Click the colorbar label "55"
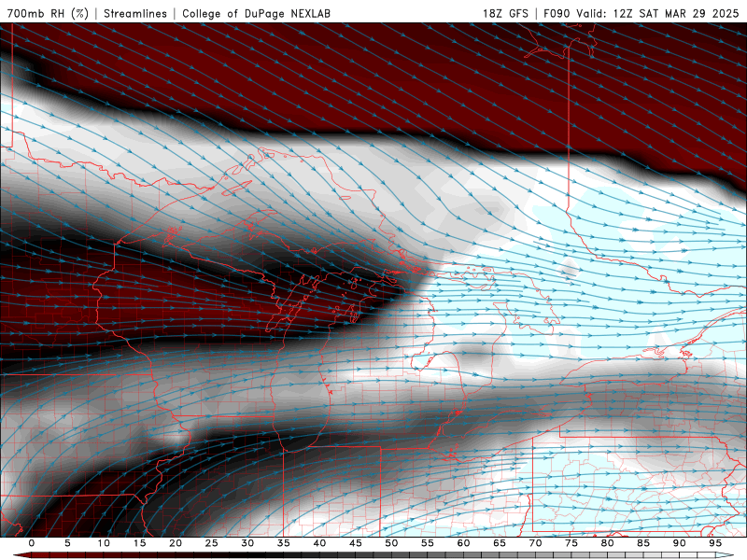 pos(428,543)
